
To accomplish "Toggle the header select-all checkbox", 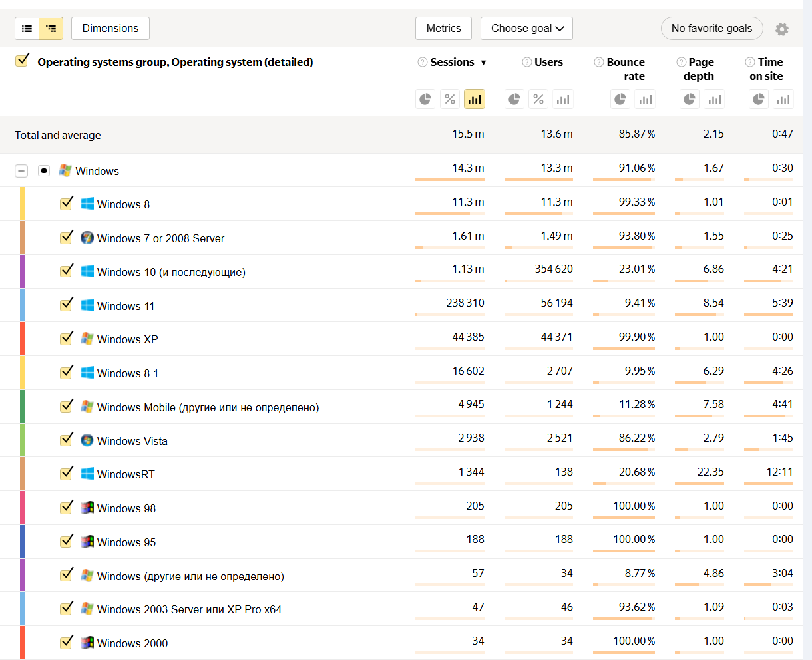I will point(22,61).
